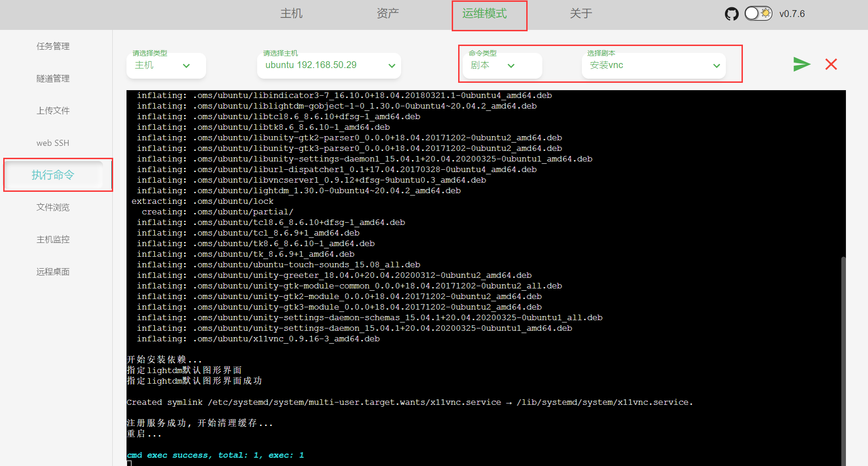The image size is (868, 466).
Task: Click the '开始安装依赖...' terminal line
Action: click(164, 359)
